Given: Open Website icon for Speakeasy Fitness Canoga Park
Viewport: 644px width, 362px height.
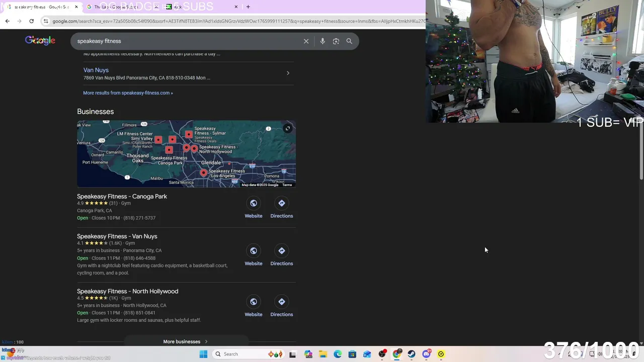Looking at the screenshot, I should [x=254, y=203].
